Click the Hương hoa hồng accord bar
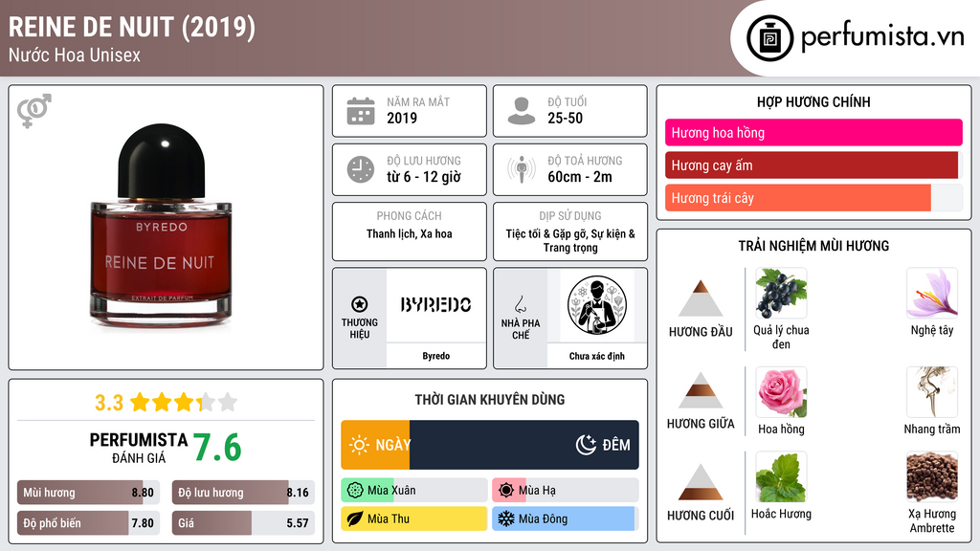980x551 pixels. click(813, 132)
